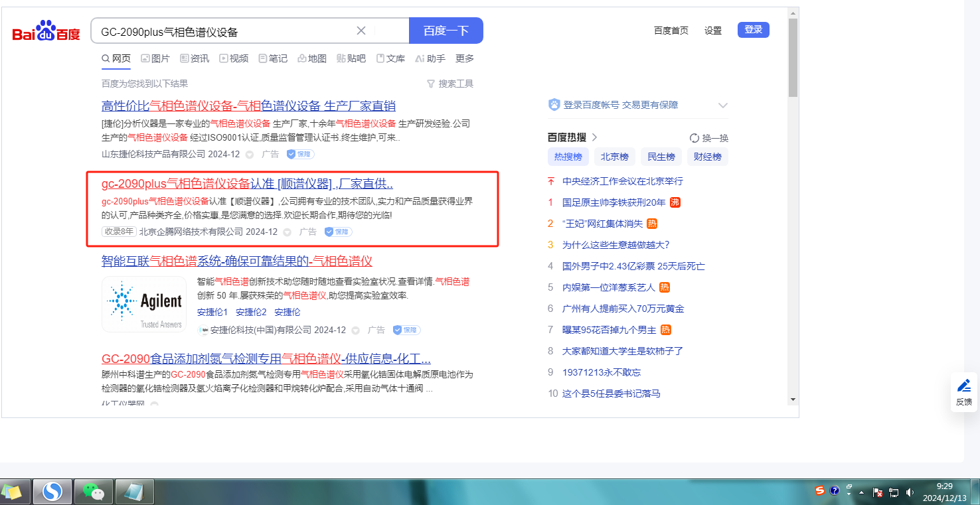Viewport: 980px width, 505px height.
Task: Click the 换一换 refresh icon
Action: click(x=694, y=138)
